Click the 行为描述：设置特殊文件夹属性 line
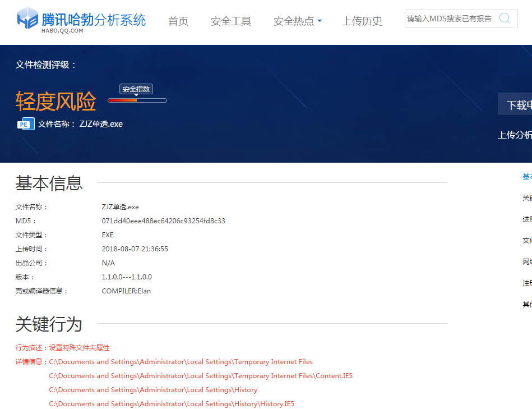 (x=62, y=347)
